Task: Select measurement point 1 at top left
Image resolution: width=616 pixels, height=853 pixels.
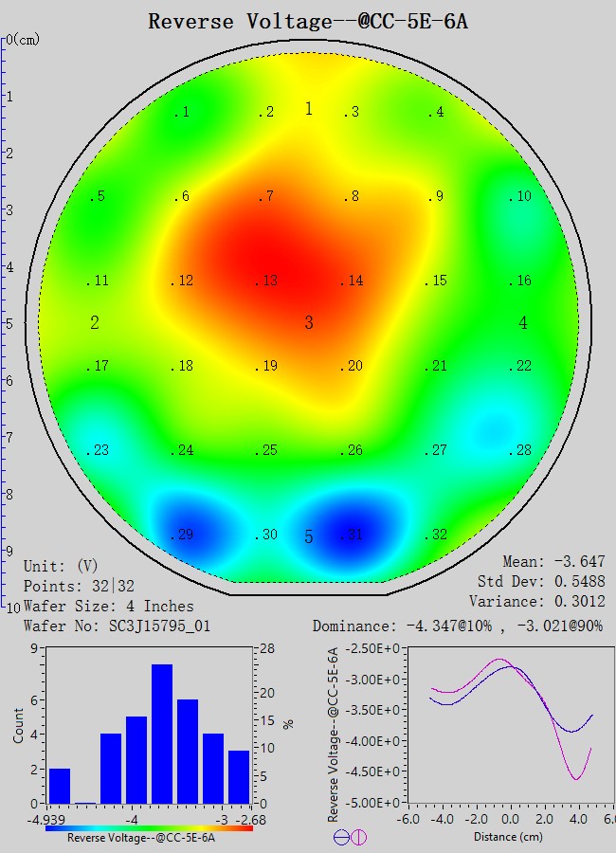Action: click(182, 113)
